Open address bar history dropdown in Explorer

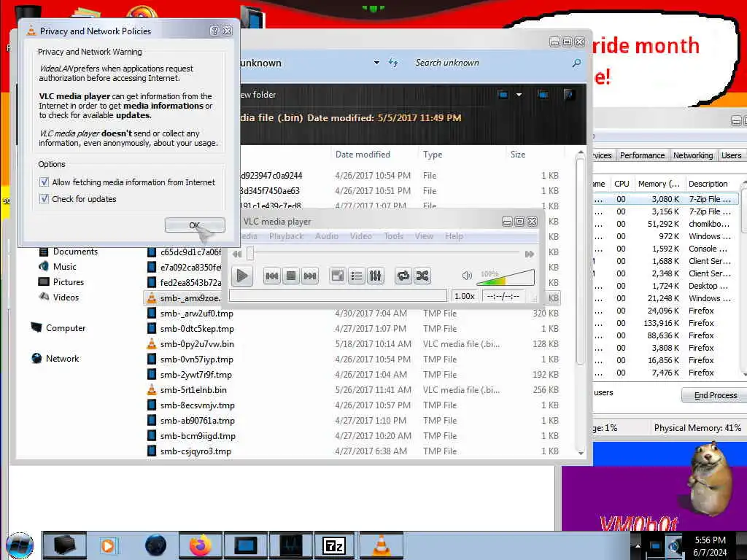click(377, 63)
